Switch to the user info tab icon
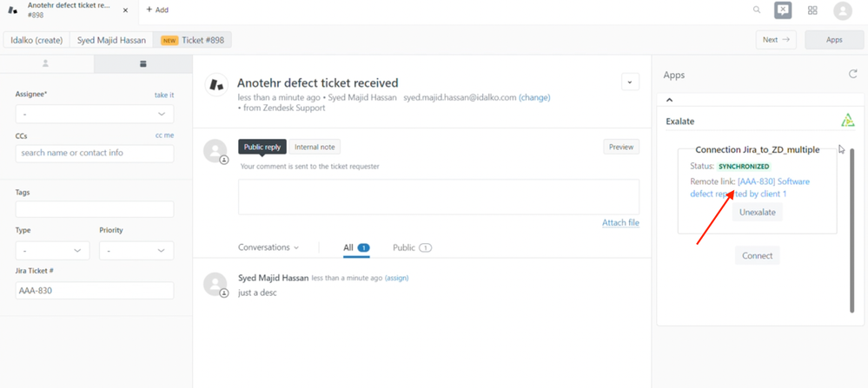 click(46, 63)
